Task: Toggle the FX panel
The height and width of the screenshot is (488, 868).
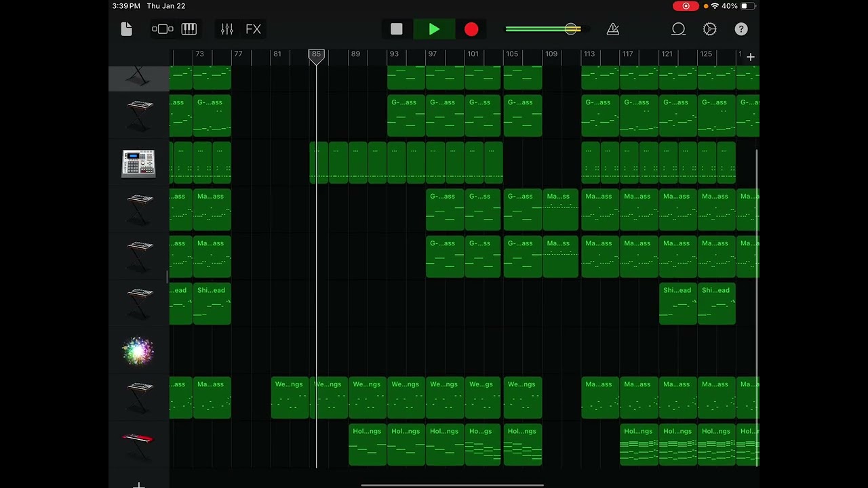Action: point(253,29)
